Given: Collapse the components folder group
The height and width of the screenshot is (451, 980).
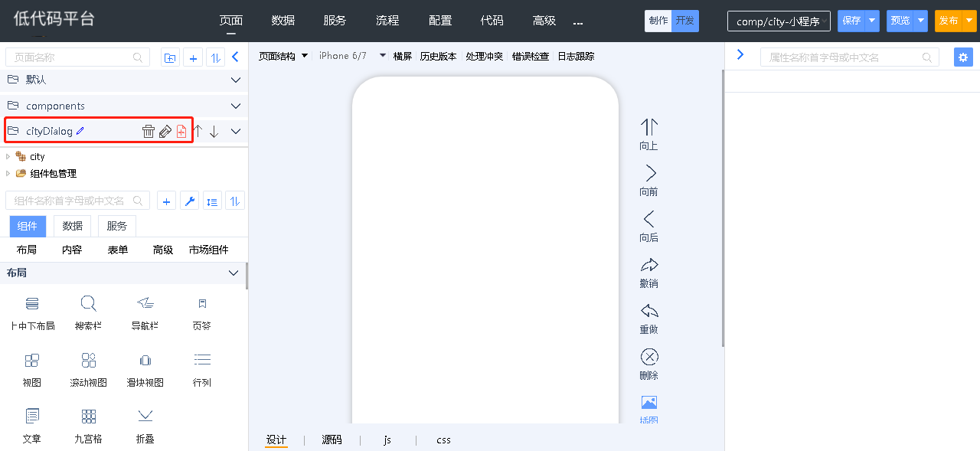Looking at the screenshot, I should (x=236, y=106).
